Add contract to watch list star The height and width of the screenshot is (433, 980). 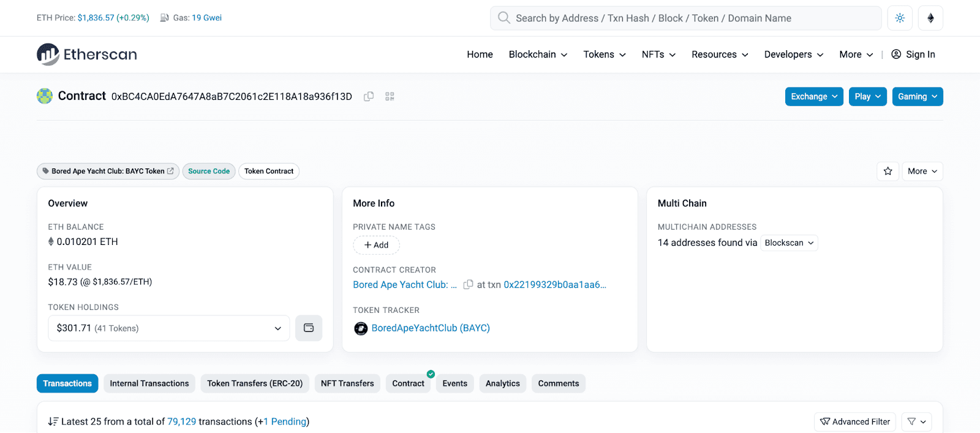(x=888, y=171)
